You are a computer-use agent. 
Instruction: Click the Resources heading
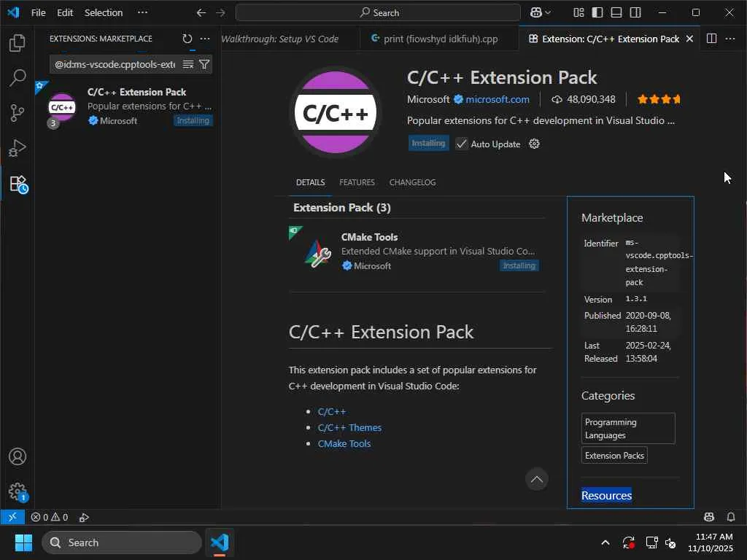pyautogui.click(x=606, y=495)
